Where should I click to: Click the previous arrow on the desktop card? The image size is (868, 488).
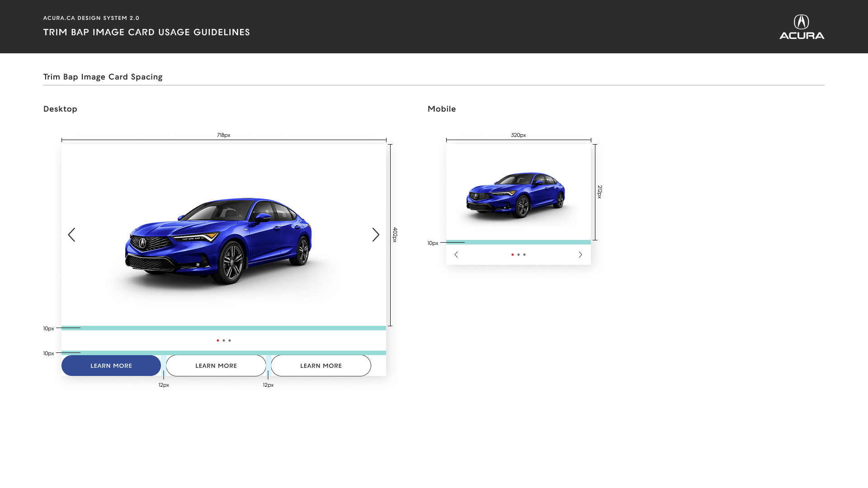(x=71, y=235)
